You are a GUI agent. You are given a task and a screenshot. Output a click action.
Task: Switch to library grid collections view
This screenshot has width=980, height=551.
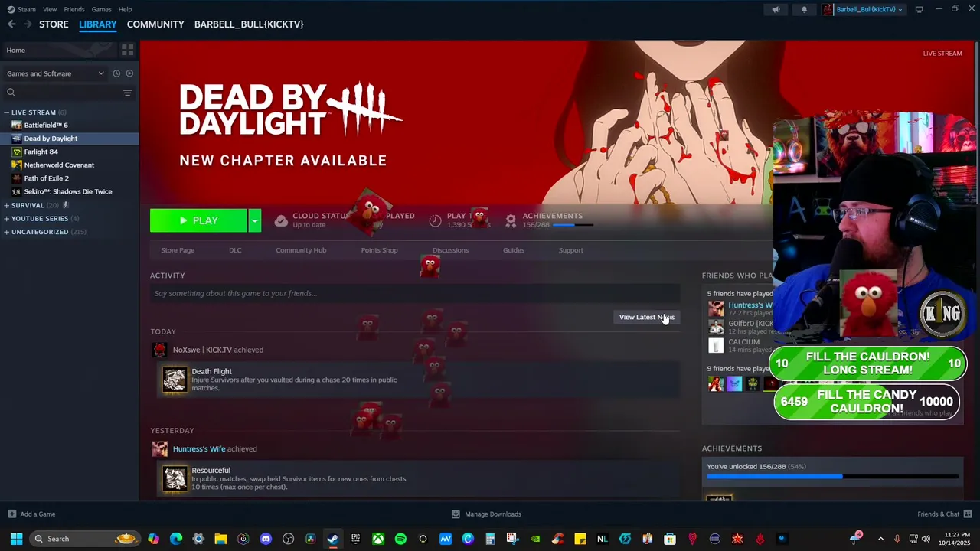[127, 50]
